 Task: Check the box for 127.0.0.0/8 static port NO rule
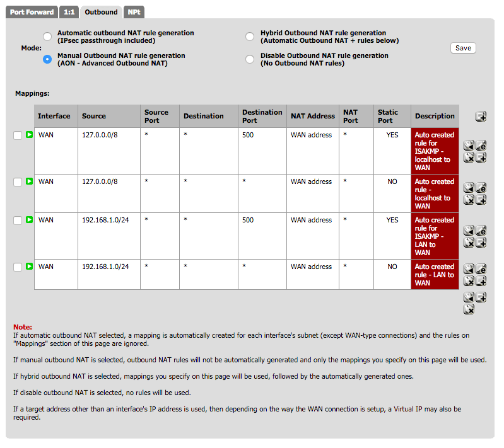click(x=18, y=182)
